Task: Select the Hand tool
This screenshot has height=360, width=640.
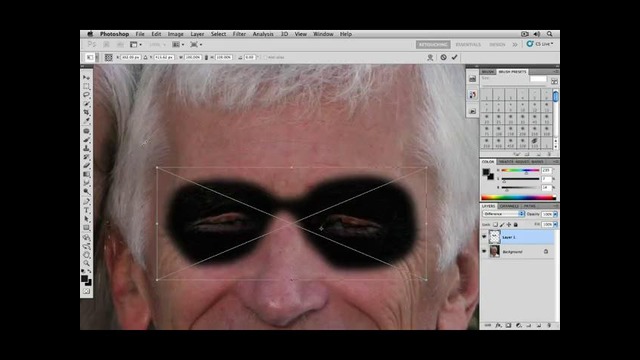Action: pyautogui.click(x=86, y=255)
